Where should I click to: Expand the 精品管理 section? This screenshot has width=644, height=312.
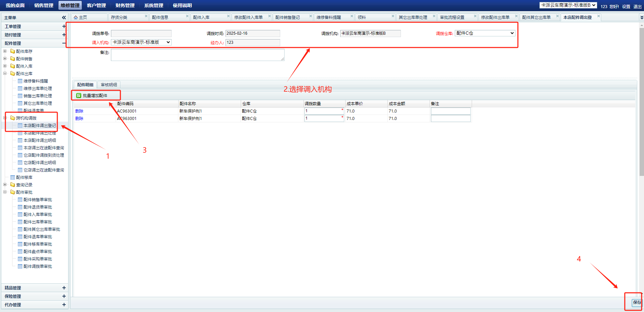[64, 288]
